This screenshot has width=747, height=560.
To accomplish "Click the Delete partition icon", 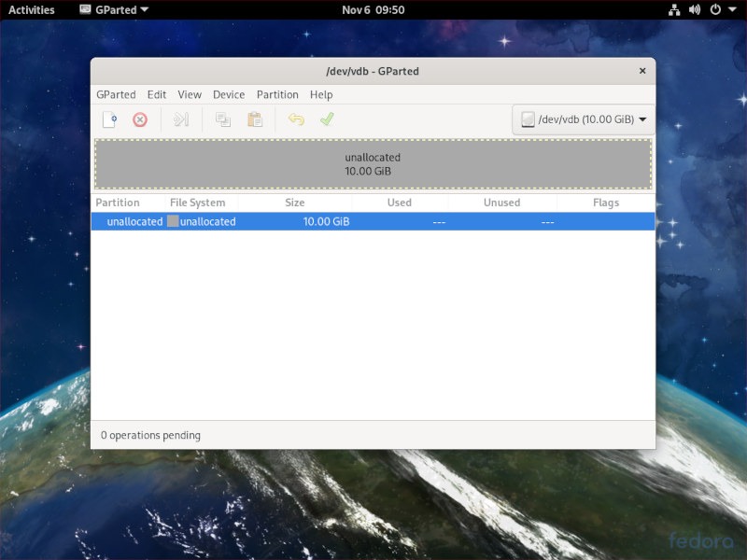I will [140, 119].
